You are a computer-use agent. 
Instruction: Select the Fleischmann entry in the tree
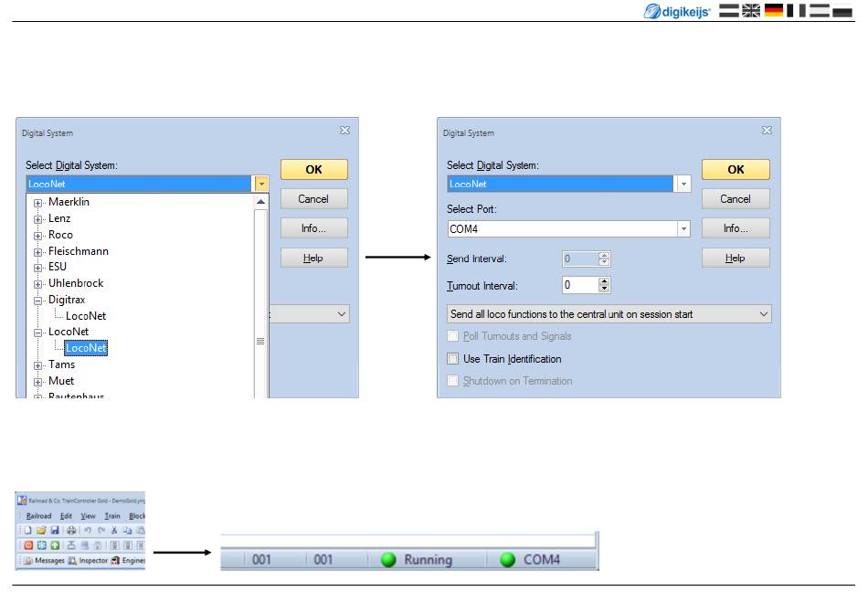click(79, 251)
